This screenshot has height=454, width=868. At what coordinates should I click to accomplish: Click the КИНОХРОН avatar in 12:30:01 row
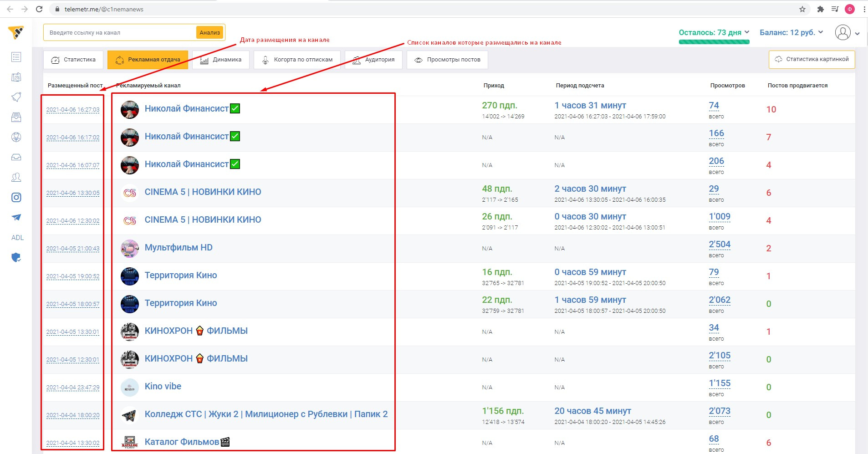point(130,360)
